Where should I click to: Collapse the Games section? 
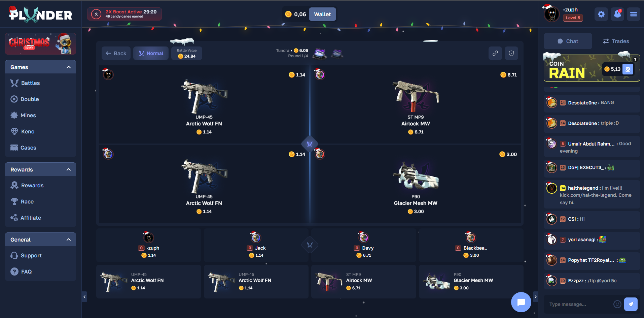(69, 67)
